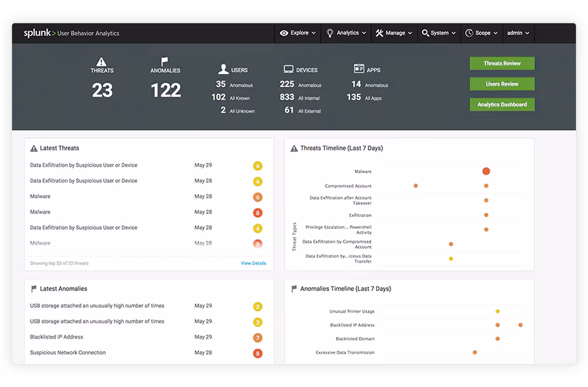Viewport: 588px width, 387px height.
Task: Click the Users person icon
Action: pyautogui.click(x=223, y=69)
